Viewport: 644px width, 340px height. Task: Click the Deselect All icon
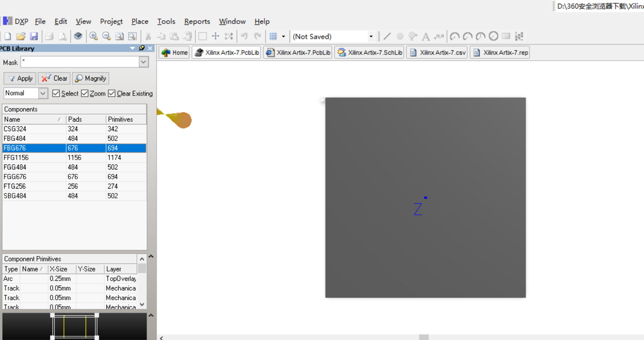[229, 36]
